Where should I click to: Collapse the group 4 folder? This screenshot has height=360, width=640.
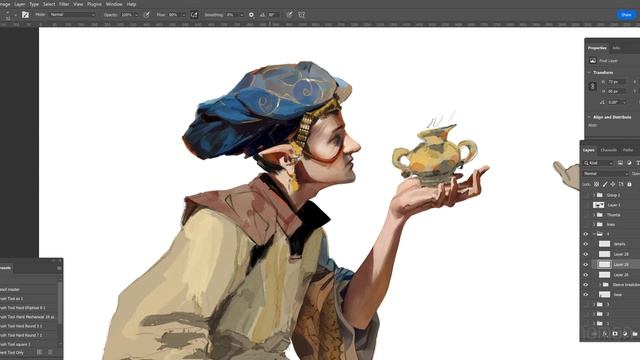(x=594, y=234)
